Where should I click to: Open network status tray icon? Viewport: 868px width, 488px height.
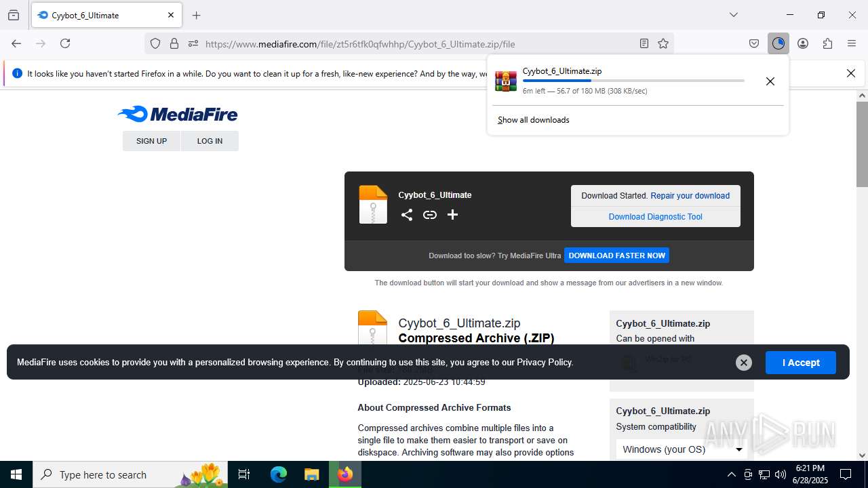tap(764, 474)
